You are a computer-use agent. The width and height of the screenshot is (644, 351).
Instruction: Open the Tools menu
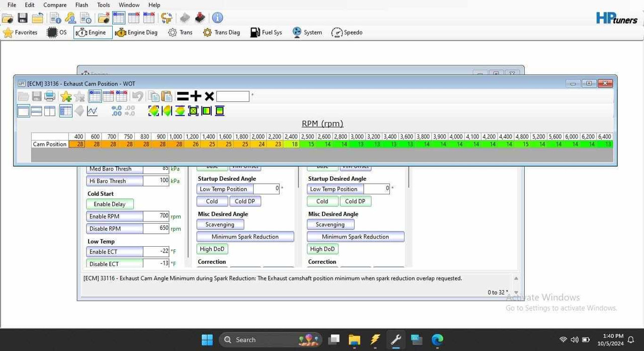tap(104, 5)
